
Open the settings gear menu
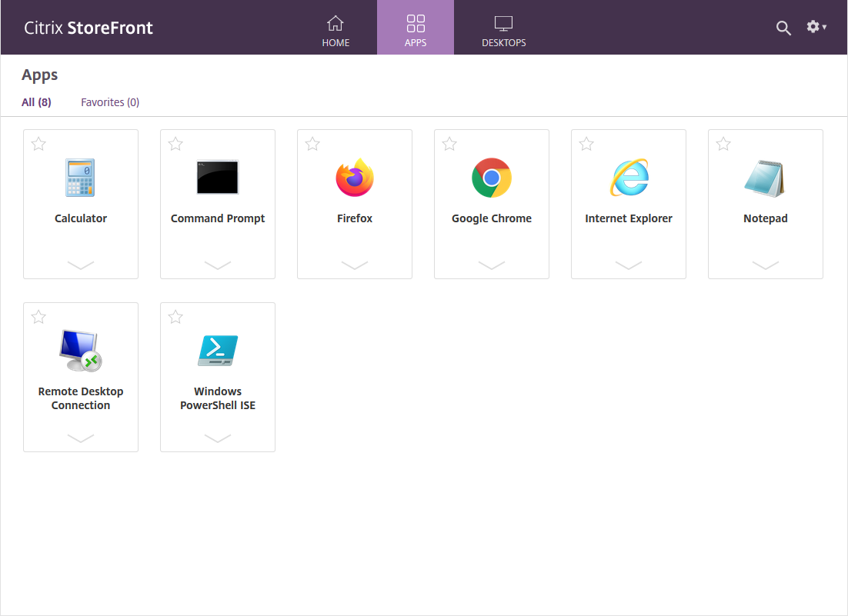click(x=816, y=26)
